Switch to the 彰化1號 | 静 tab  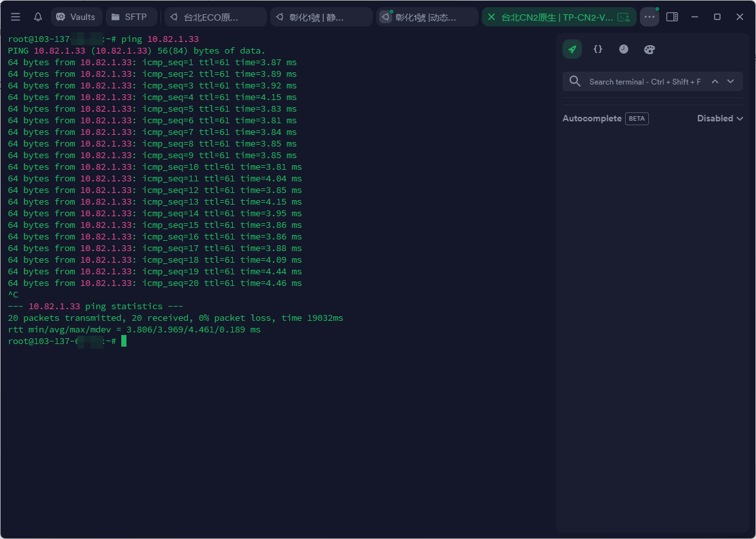click(x=321, y=17)
